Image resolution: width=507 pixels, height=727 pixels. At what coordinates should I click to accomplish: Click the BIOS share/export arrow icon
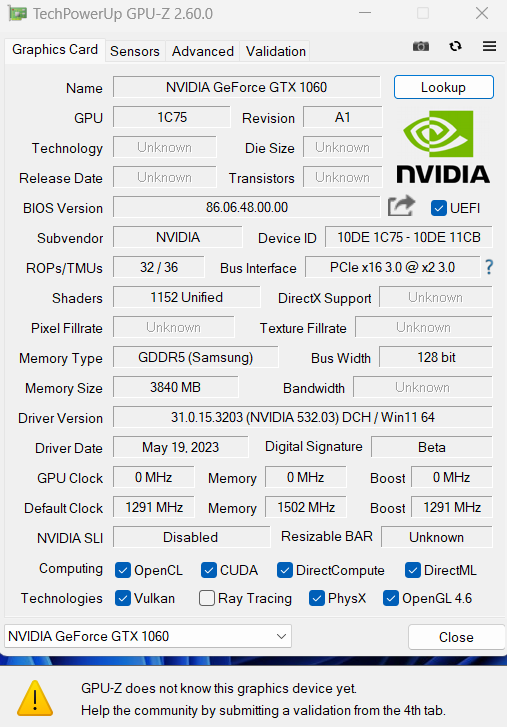(401, 206)
